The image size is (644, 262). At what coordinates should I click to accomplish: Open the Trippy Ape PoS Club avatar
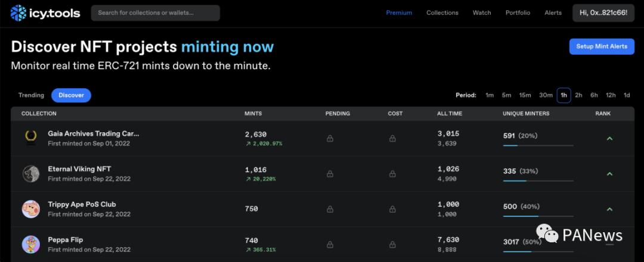pos(31,209)
